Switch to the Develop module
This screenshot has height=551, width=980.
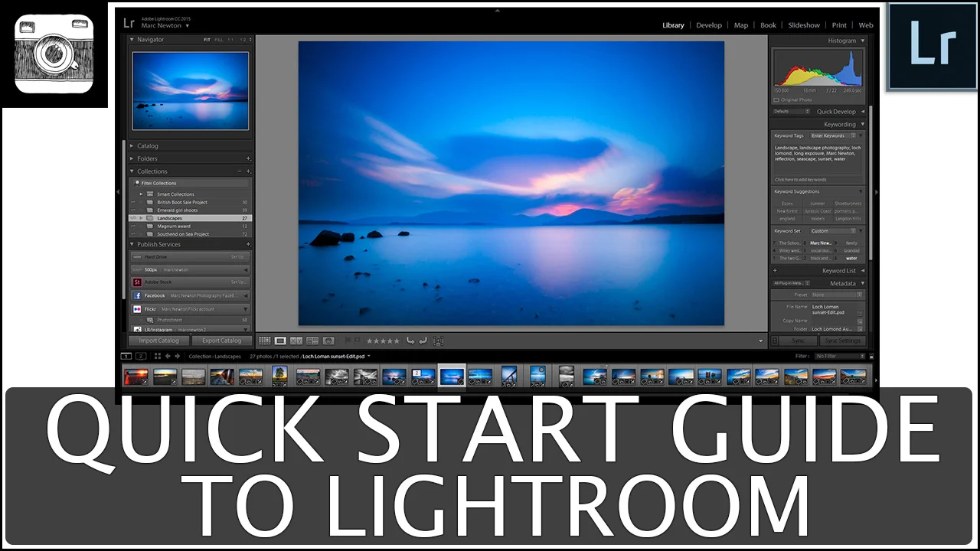click(708, 25)
